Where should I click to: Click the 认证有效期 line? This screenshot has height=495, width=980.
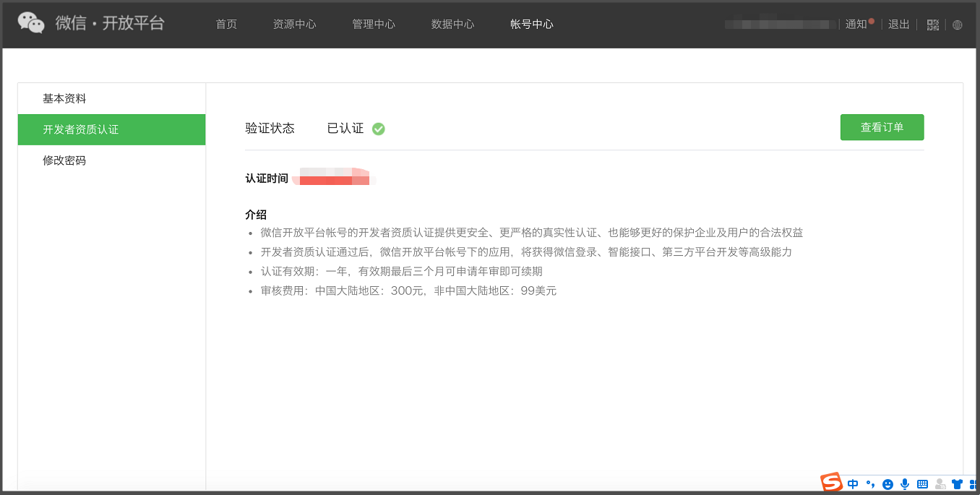401,272
